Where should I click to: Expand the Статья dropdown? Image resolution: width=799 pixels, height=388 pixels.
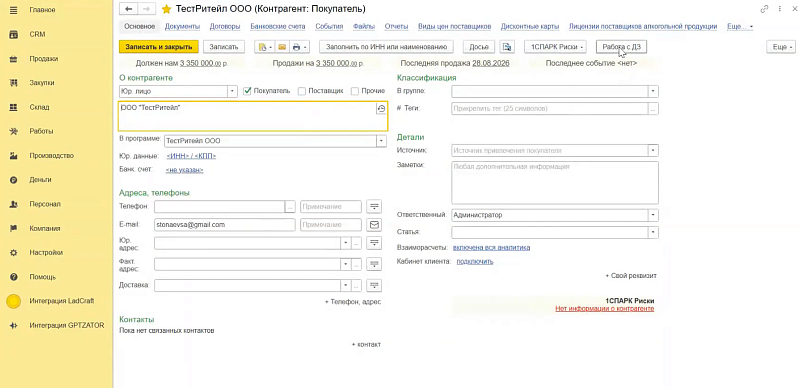tap(653, 232)
